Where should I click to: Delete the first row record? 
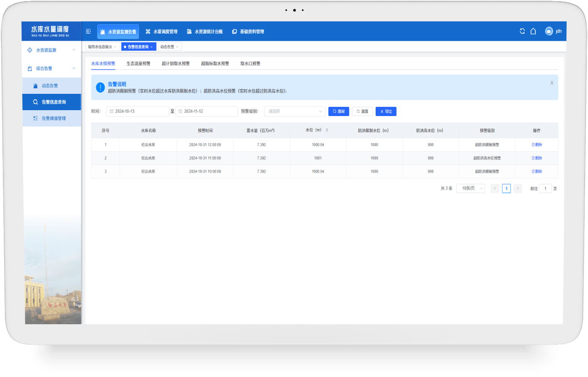pos(537,145)
